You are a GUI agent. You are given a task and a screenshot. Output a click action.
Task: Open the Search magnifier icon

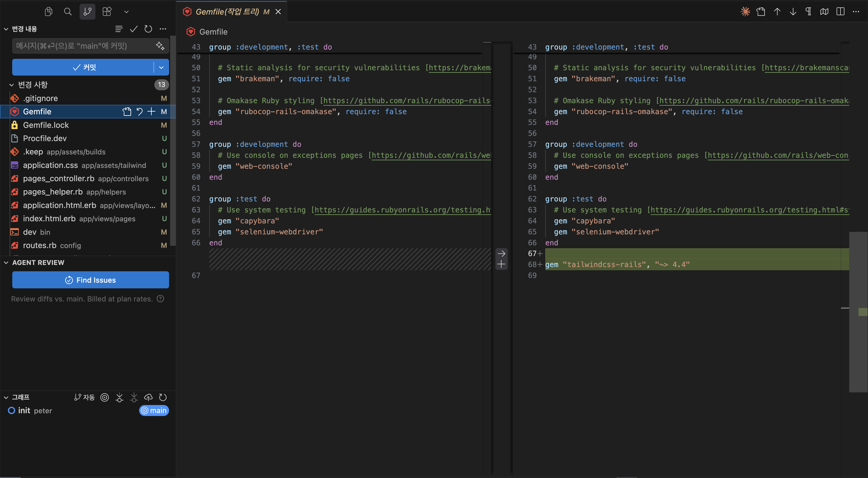tap(68, 12)
